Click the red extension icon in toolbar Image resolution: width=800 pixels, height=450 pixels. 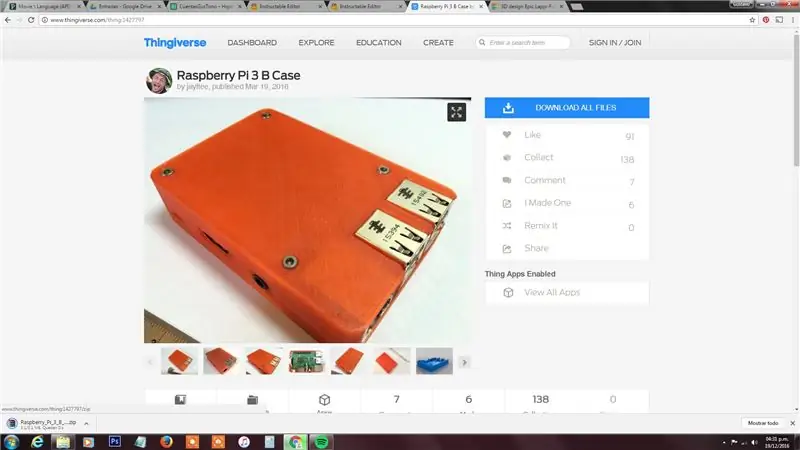pos(766,20)
